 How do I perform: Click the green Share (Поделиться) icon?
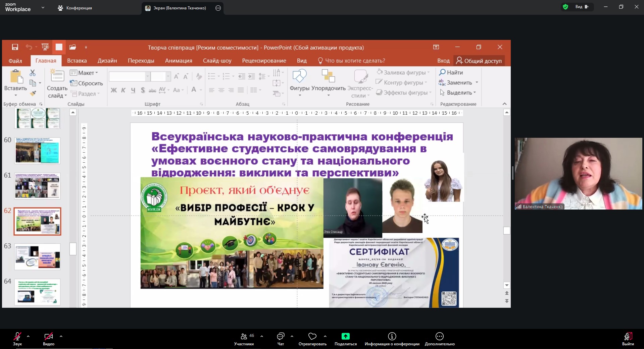point(345,336)
